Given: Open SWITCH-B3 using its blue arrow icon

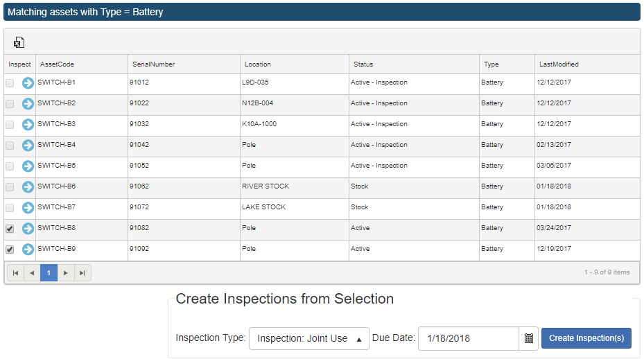Looking at the screenshot, I should pos(28,125).
